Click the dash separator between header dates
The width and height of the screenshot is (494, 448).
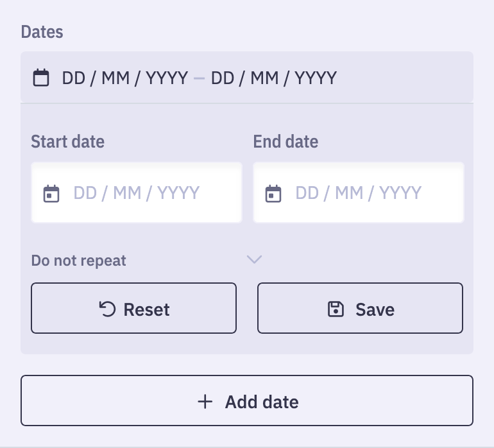pos(199,78)
